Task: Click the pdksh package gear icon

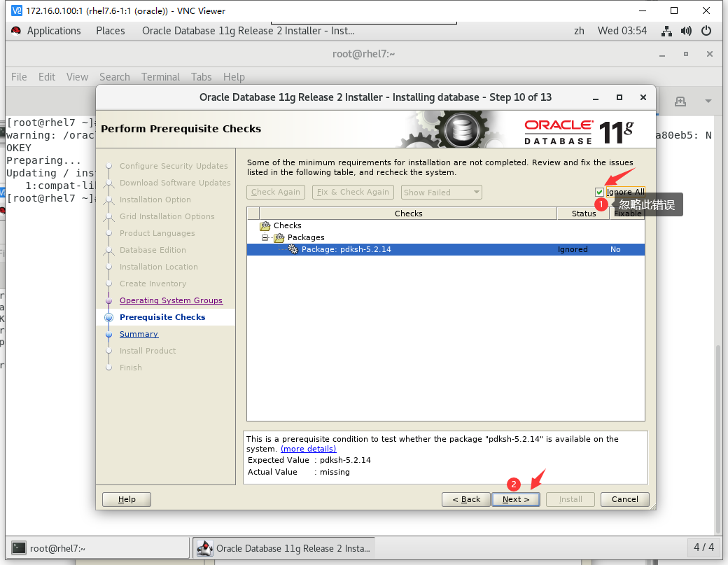Action: click(293, 249)
